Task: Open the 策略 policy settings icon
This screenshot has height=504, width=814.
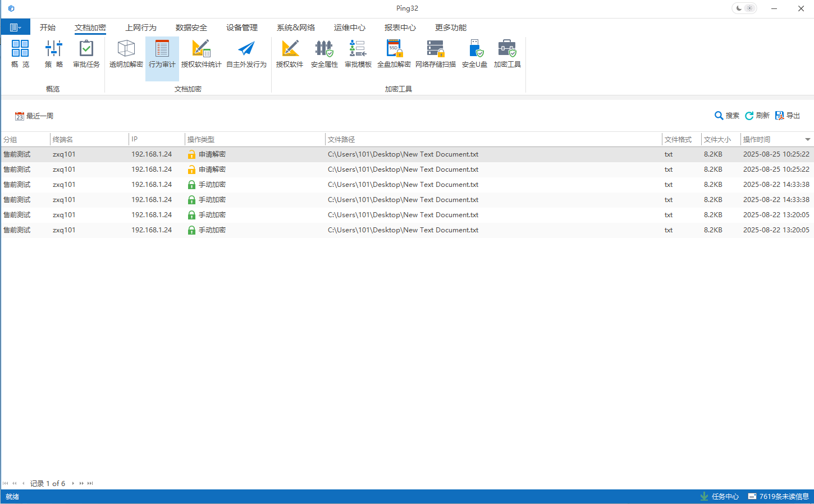Action: tap(54, 54)
